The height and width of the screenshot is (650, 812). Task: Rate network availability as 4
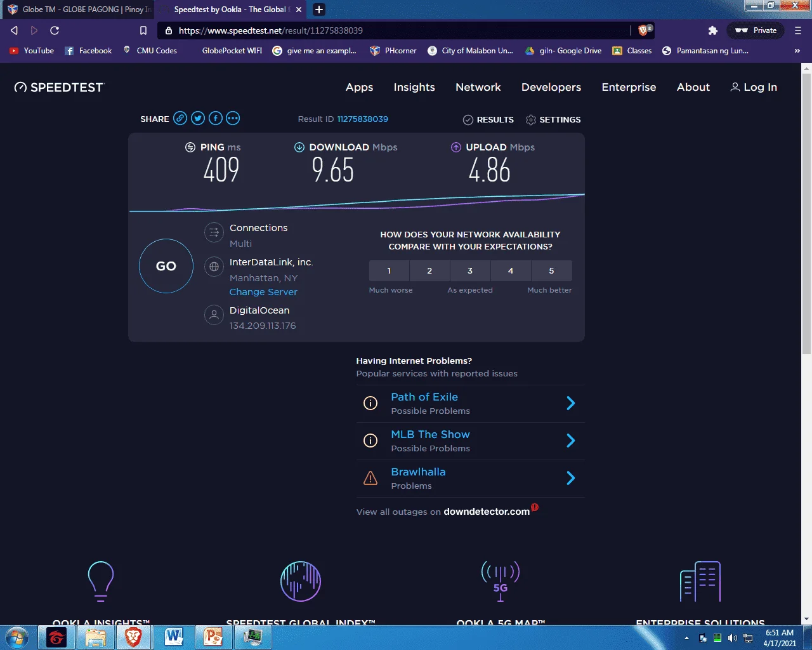click(511, 270)
